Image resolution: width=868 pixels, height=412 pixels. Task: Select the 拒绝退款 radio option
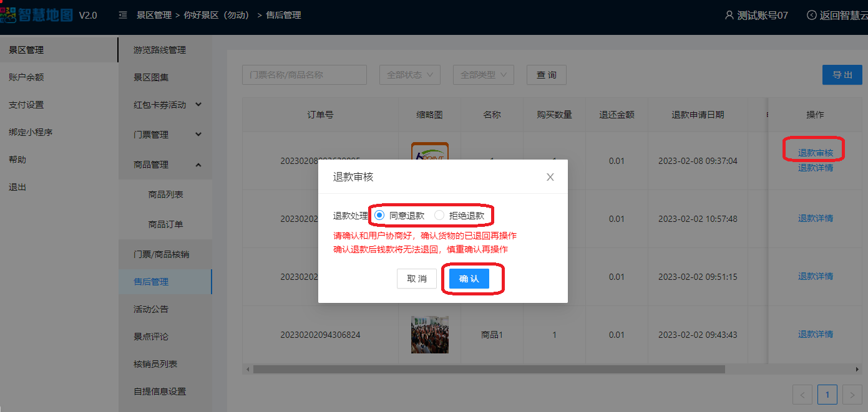(439, 216)
